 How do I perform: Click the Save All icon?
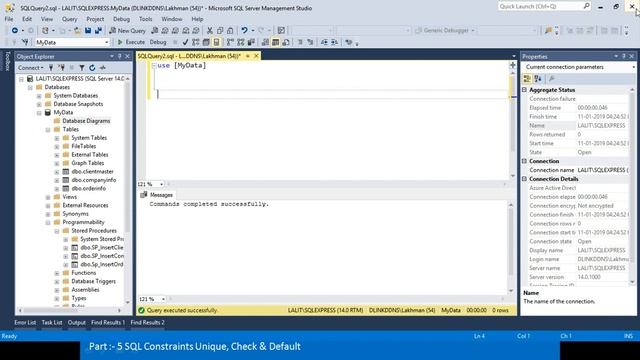(x=98, y=31)
